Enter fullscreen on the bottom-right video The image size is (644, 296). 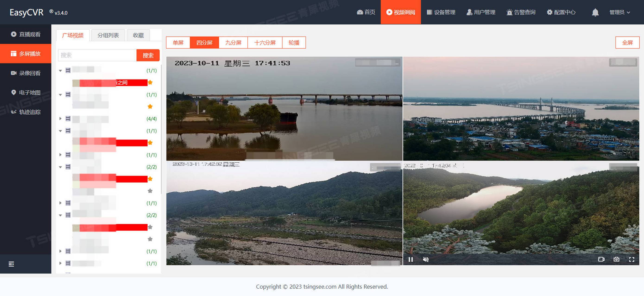pos(632,259)
